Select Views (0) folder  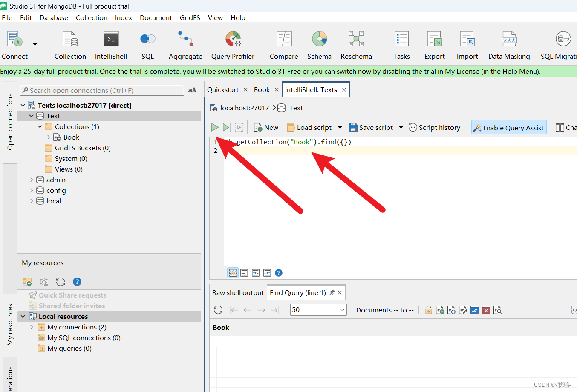pos(63,169)
